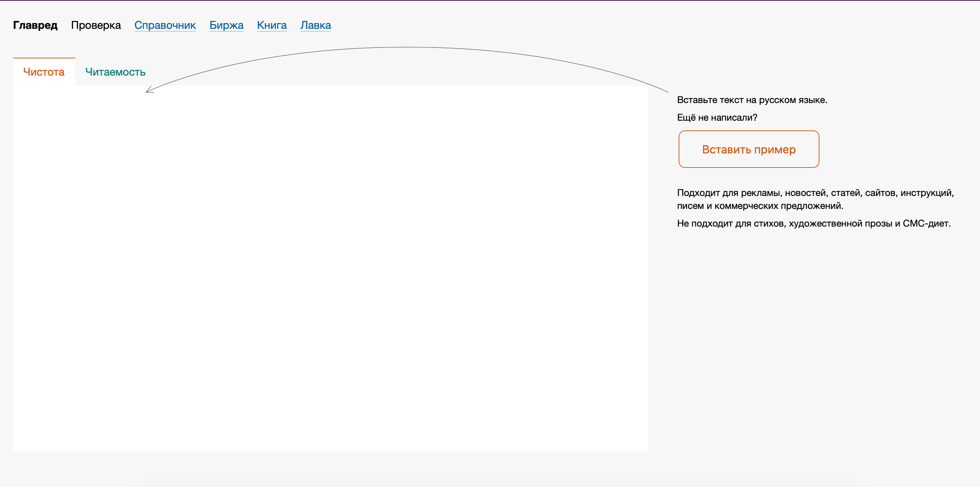Screen dimensions: 980x487
Task: Click the word 'СМС-диет'
Action: (926, 224)
